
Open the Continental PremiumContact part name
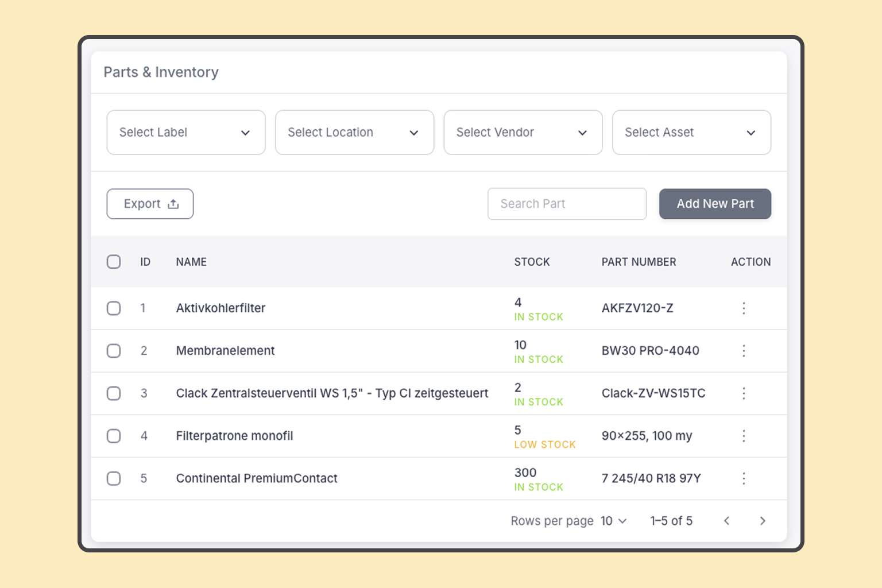tap(257, 478)
